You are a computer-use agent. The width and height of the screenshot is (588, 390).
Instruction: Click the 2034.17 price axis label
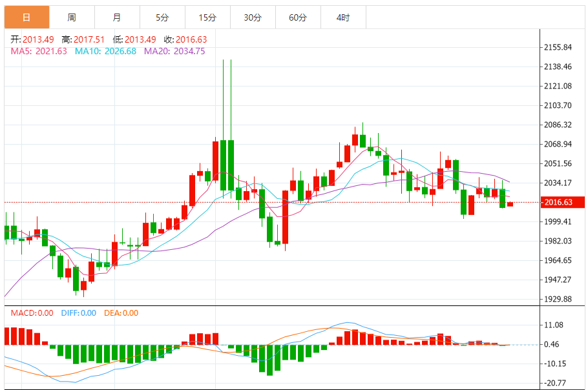pyautogui.click(x=558, y=183)
